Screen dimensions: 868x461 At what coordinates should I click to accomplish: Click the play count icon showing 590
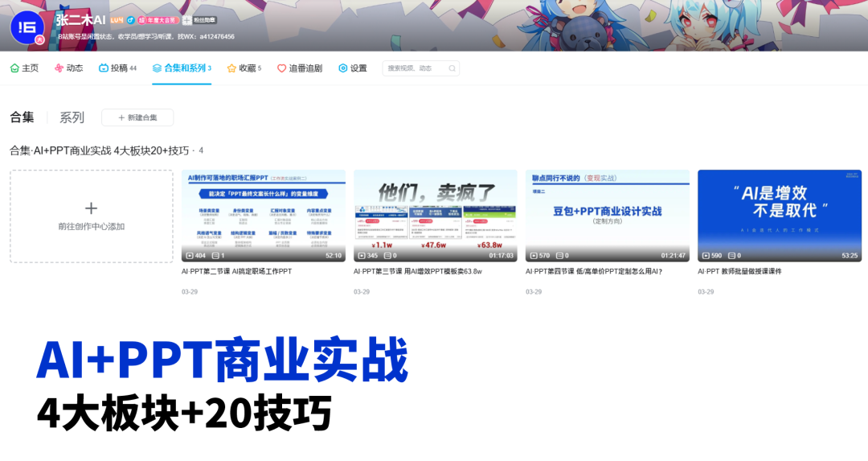tap(706, 255)
